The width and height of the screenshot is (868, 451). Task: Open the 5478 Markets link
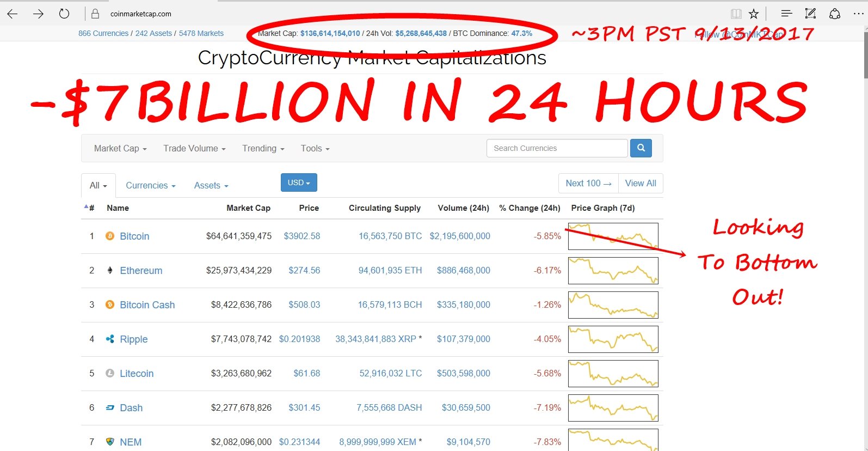(201, 33)
